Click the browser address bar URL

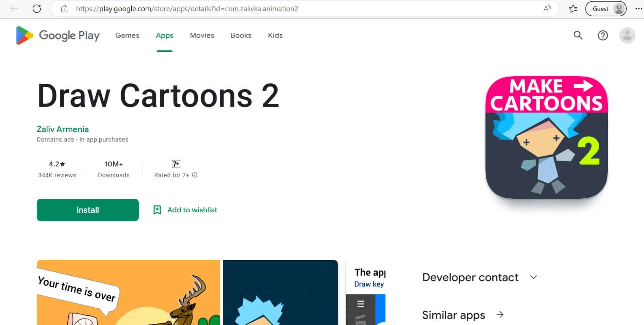187,9
